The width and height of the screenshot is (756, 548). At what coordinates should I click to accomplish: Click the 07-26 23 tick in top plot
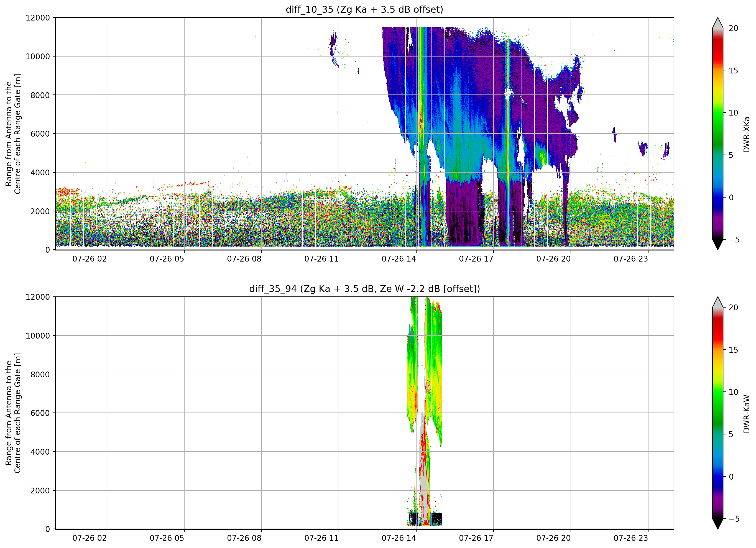coord(631,259)
